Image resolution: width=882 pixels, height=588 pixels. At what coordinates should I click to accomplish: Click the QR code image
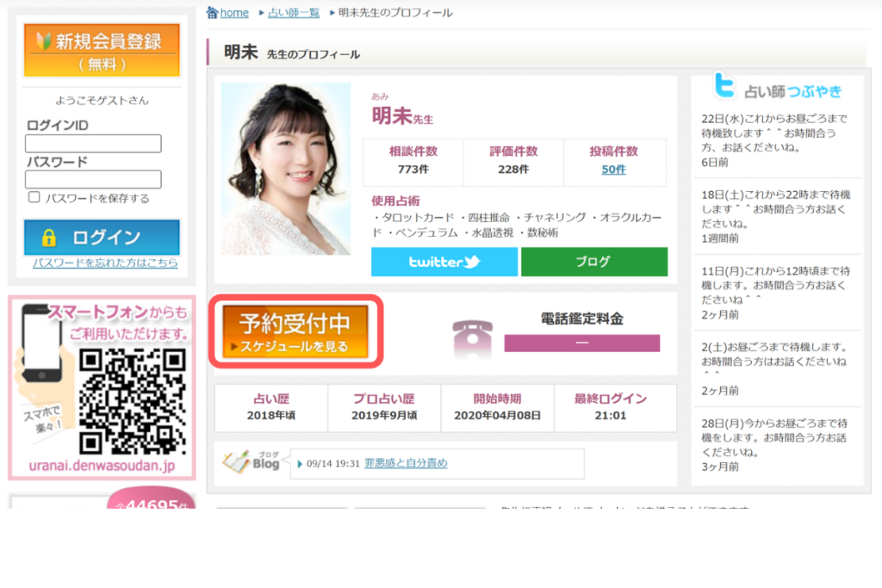[133, 401]
